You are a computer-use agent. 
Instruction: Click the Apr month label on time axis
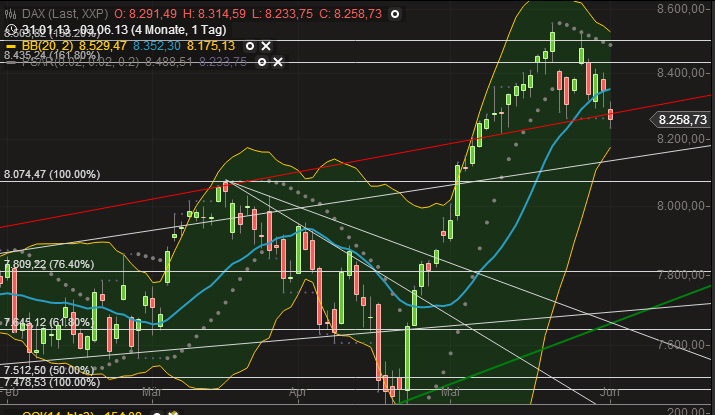pyautogui.click(x=298, y=392)
